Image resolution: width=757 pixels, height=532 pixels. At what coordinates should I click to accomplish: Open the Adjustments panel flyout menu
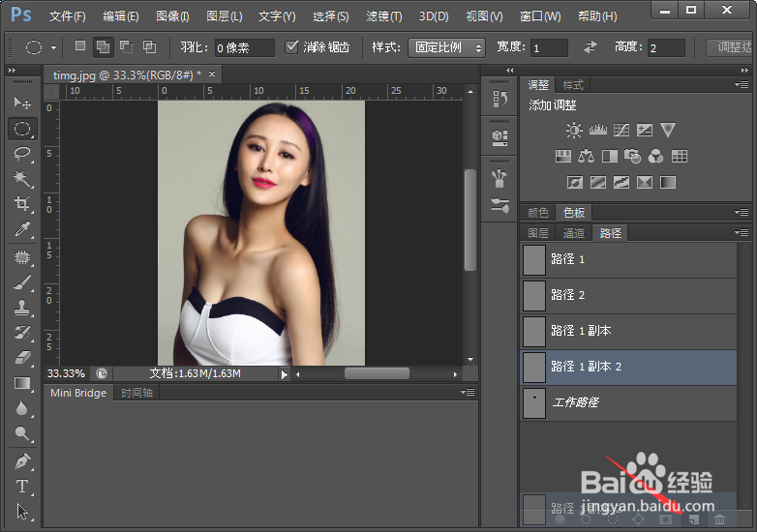tap(742, 85)
